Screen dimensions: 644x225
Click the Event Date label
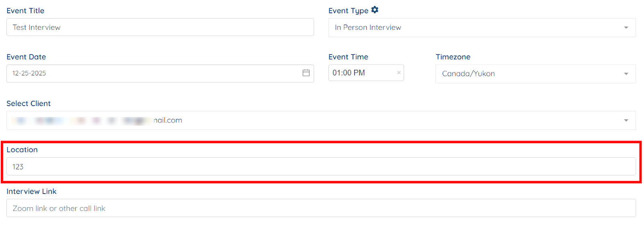(26, 57)
